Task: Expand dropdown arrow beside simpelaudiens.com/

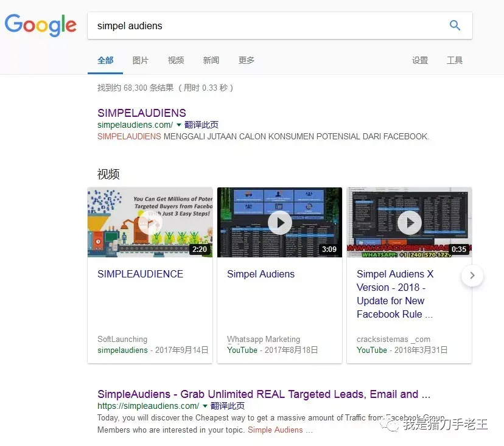Action: tap(179, 125)
